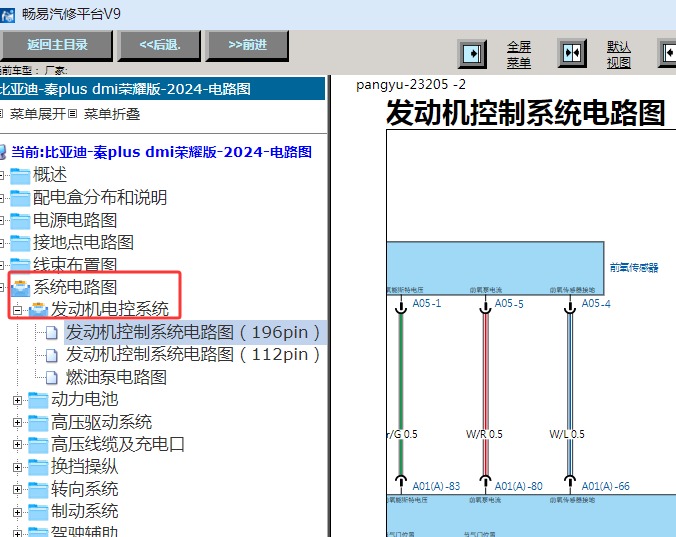Open the 概述 folder

tap(50, 175)
